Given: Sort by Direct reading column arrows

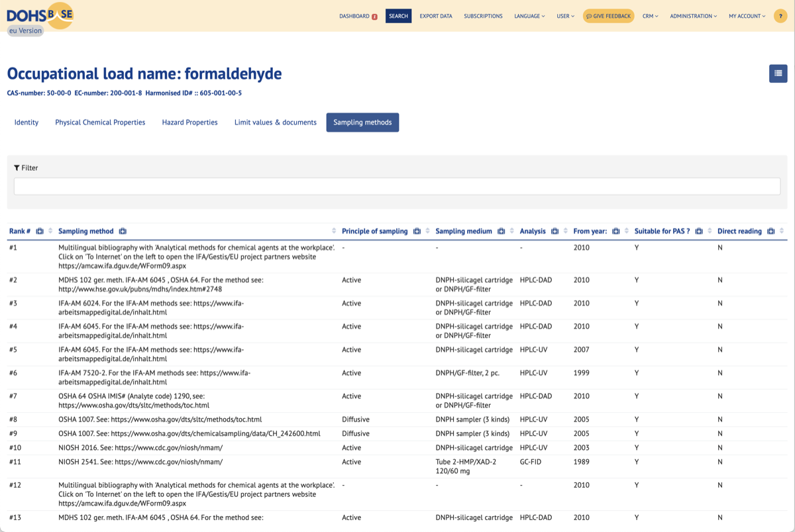Looking at the screenshot, I should point(782,231).
